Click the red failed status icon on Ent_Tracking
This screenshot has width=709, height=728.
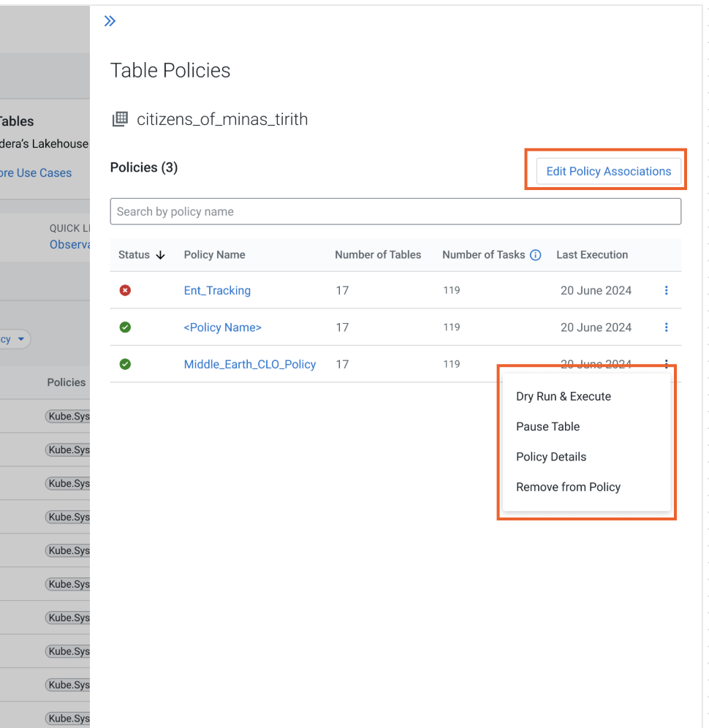click(124, 290)
